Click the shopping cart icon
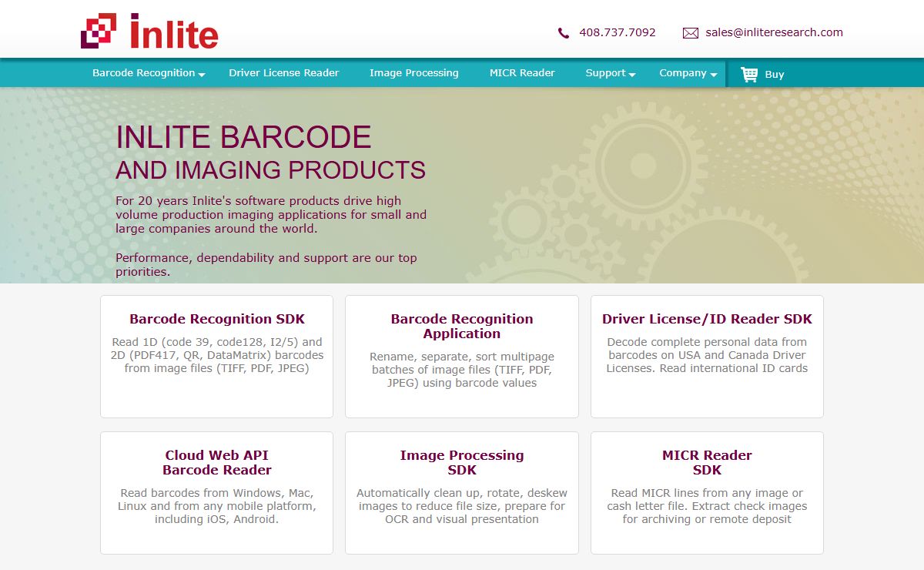The height and width of the screenshot is (570, 924). (749, 74)
